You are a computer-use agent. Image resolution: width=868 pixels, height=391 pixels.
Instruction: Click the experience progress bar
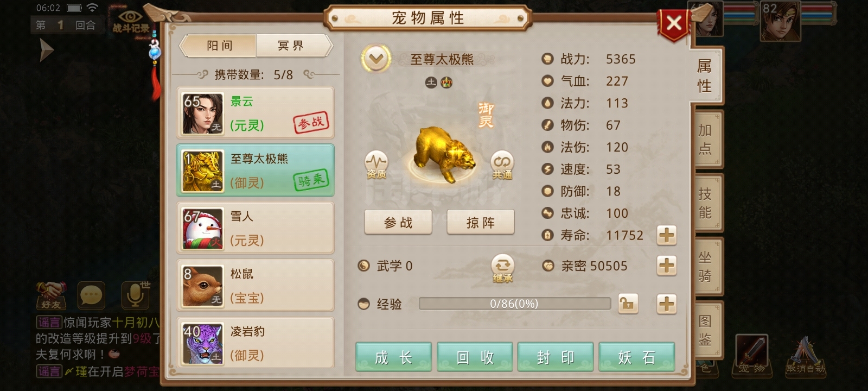(514, 304)
